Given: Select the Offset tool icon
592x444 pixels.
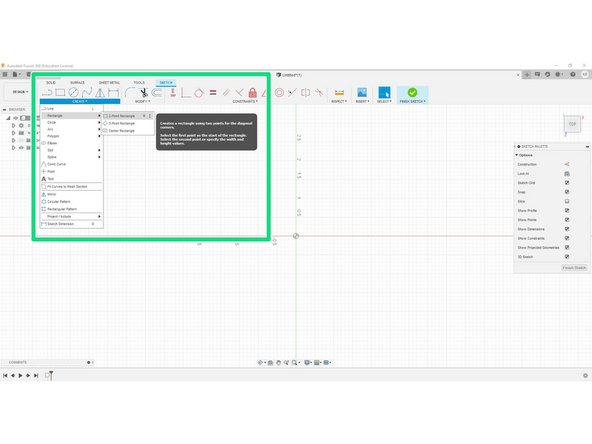Looking at the screenshot, I should pos(156,92).
